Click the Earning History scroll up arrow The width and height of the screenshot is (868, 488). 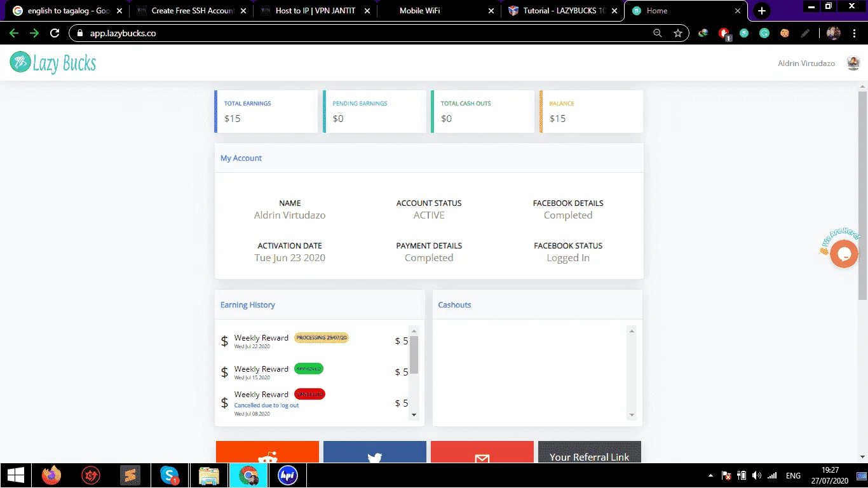414,330
